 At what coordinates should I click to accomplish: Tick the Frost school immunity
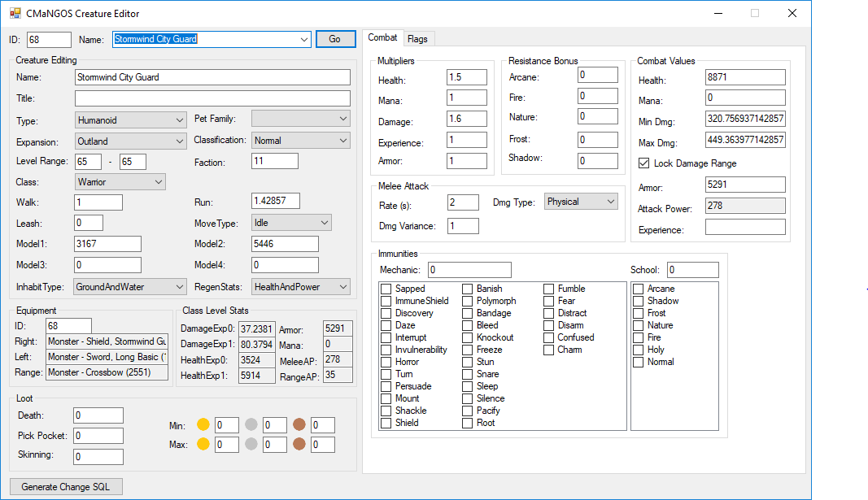coord(639,313)
